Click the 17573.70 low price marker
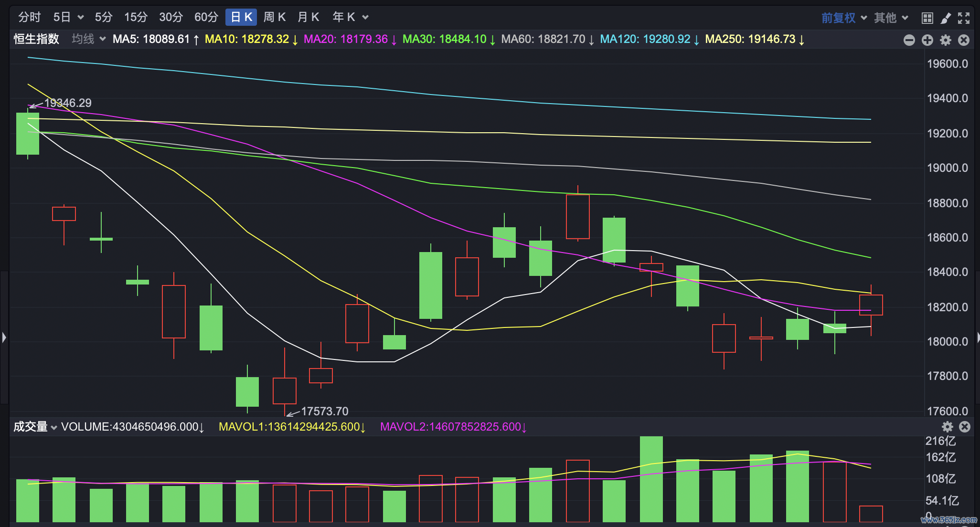The image size is (980, 527). click(x=325, y=411)
